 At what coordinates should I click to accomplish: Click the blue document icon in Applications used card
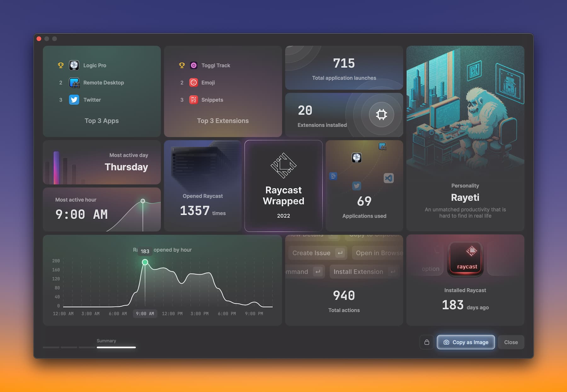click(333, 176)
